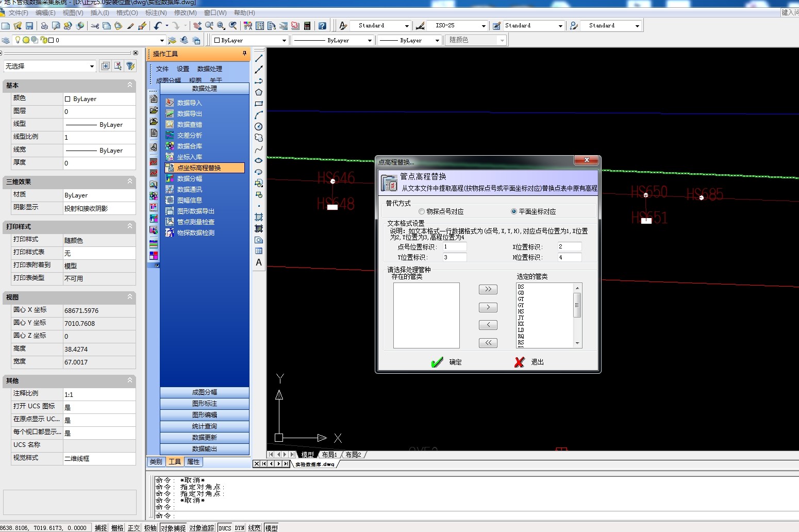Image resolution: width=799 pixels, height=532 pixels.
Task: Collapse the 三维效果 properties section
Action: pos(130,181)
